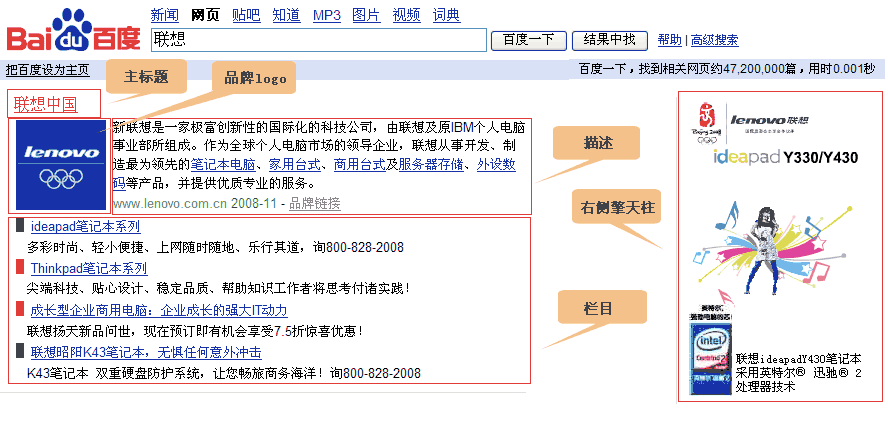This screenshot has height=425, width=888.
Task: Open ideapad笔记本系列 link
Action: [x=86, y=227]
